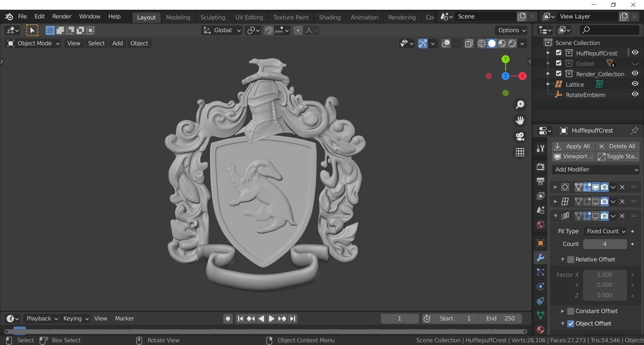The image size is (644, 345).
Task: Switch to the Modeling workspace tab
Action: pos(178,17)
